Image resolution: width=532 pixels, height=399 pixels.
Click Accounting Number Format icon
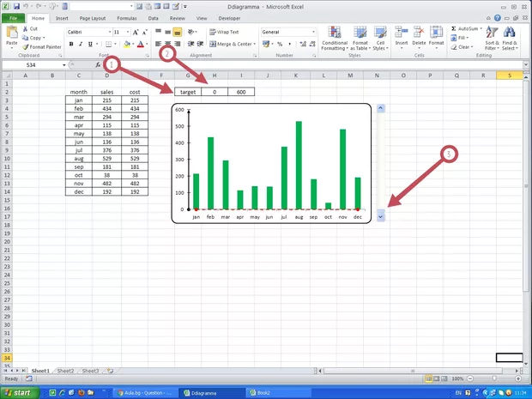266,44
